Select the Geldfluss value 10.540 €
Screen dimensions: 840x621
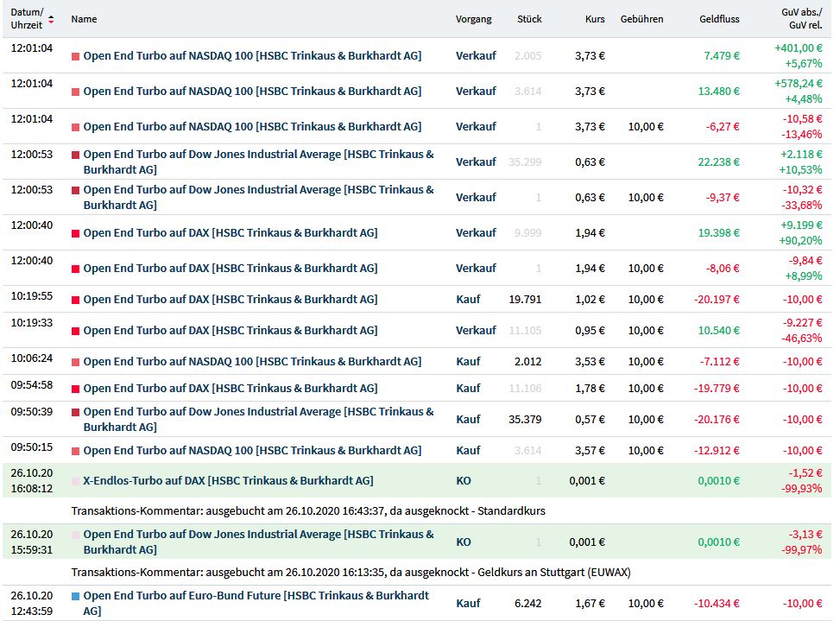(x=718, y=330)
